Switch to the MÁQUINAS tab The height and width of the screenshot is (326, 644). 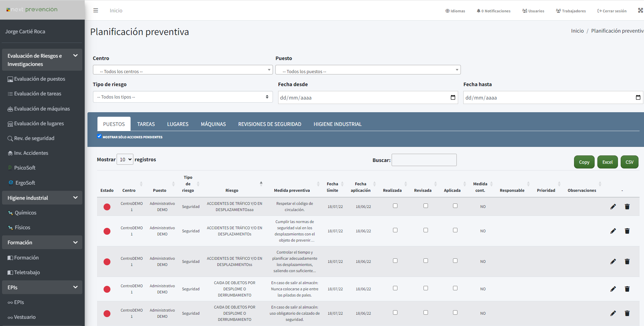click(213, 124)
